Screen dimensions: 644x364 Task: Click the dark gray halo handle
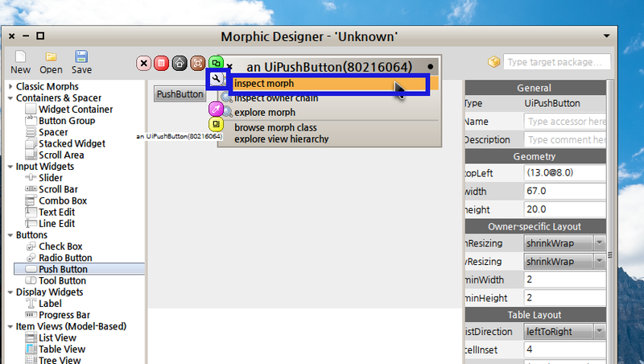point(180,64)
